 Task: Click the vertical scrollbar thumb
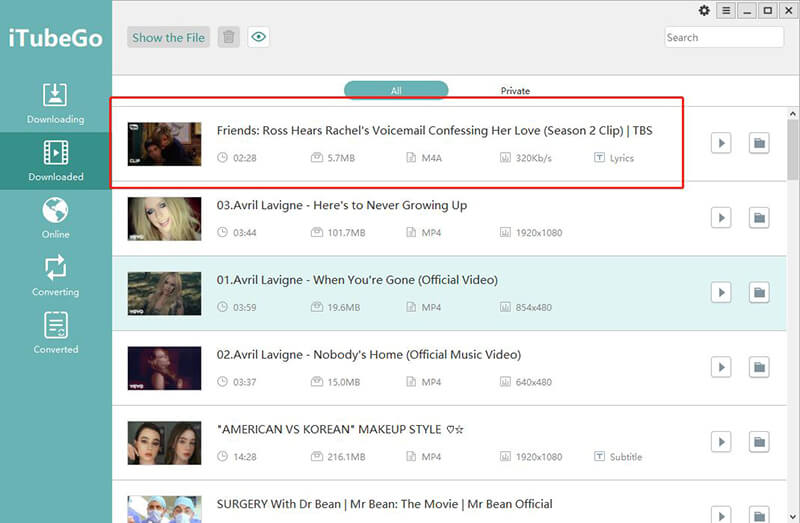tap(793, 150)
